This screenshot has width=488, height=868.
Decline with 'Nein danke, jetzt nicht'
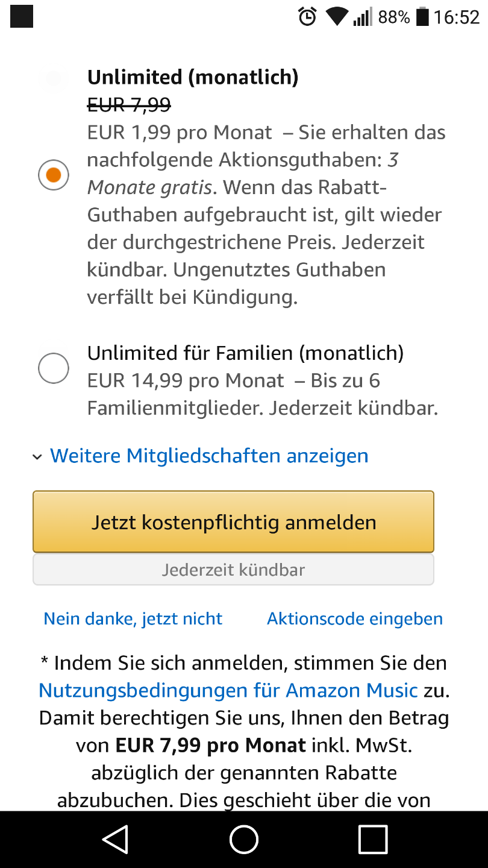(133, 618)
